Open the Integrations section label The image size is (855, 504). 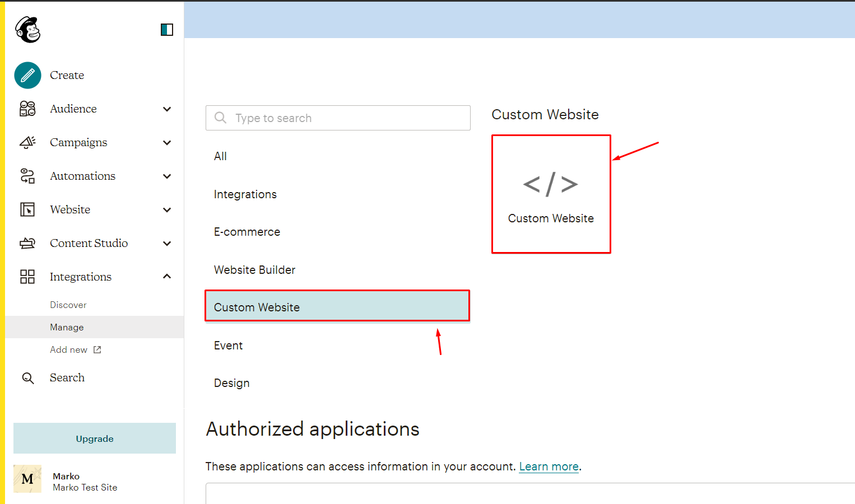pyautogui.click(x=81, y=277)
